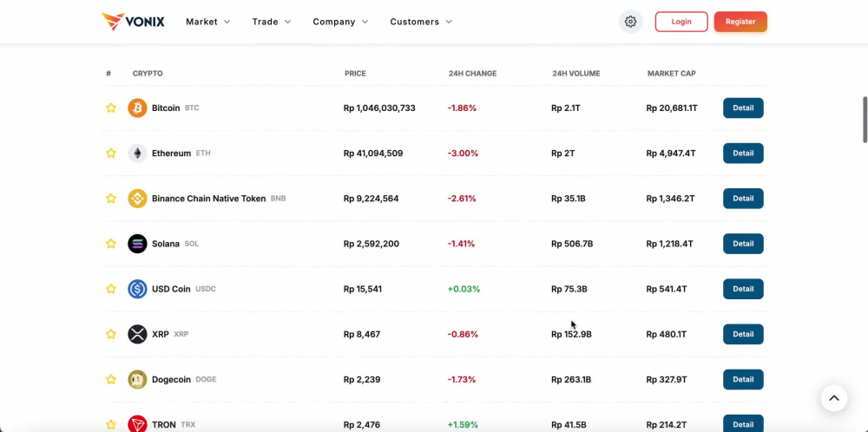Screen dimensions: 868x432
Task: Toggle the star for Binance Chain Native Token
Action: (111, 199)
